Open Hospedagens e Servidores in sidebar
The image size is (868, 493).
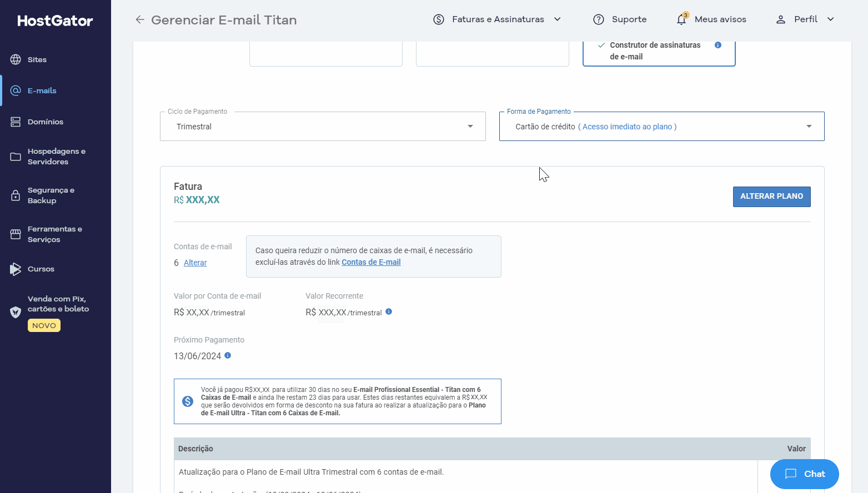click(56, 157)
